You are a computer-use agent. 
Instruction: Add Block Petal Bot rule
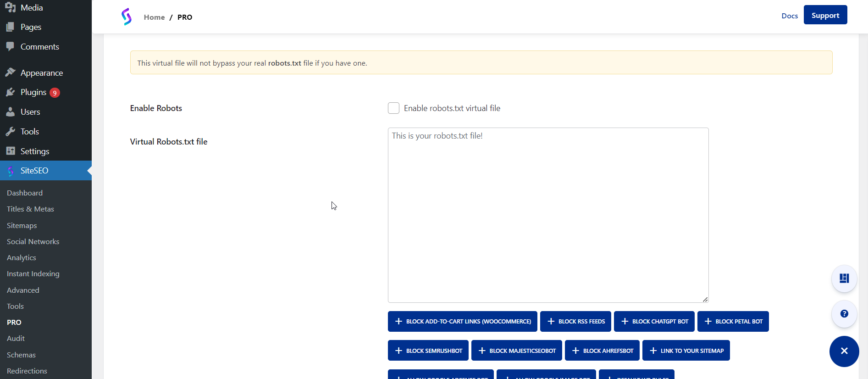pos(733,321)
